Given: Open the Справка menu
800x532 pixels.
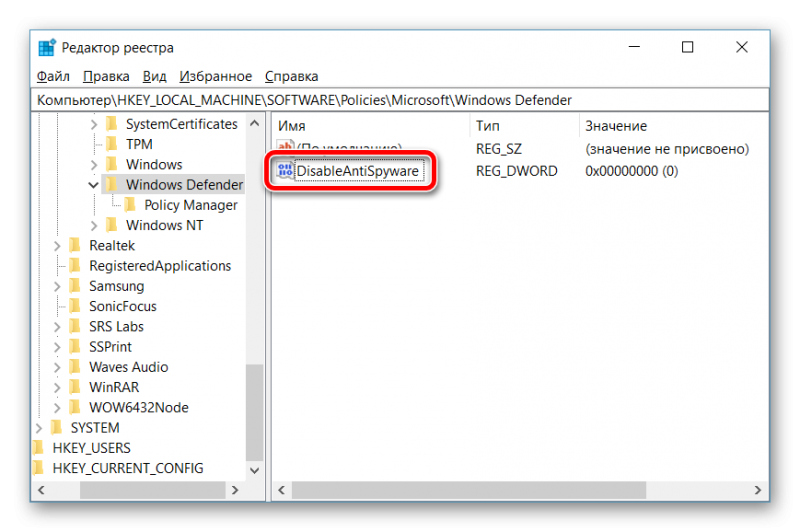Looking at the screenshot, I should tap(291, 77).
